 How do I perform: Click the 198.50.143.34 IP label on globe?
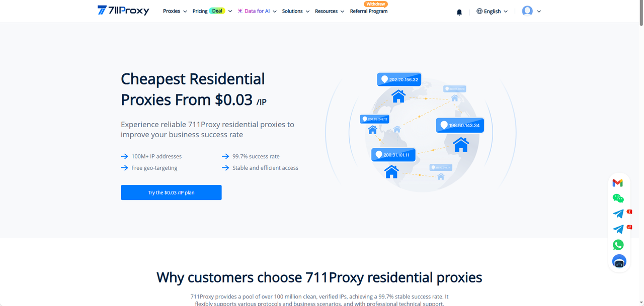(460, 125)
